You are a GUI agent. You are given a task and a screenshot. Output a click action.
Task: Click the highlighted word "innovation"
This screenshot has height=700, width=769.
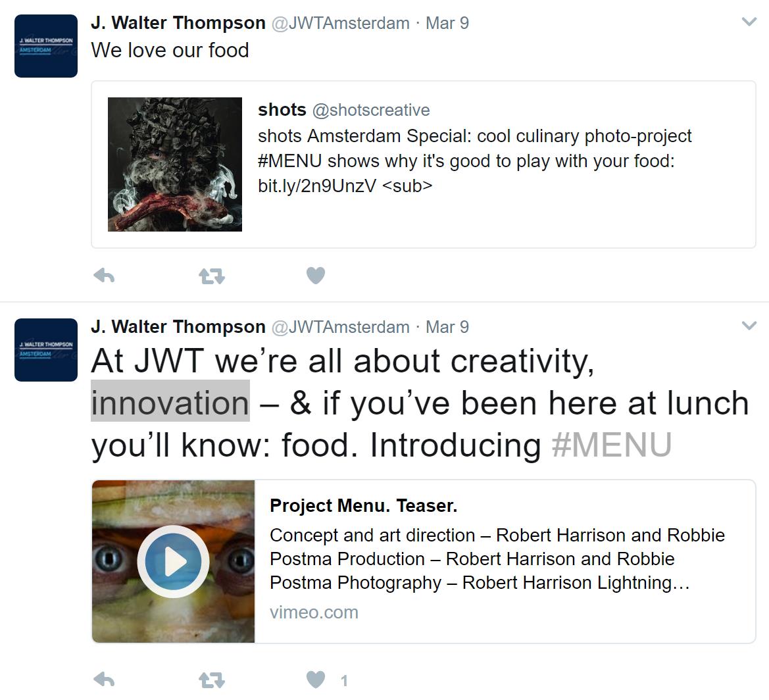pos(170,403)
